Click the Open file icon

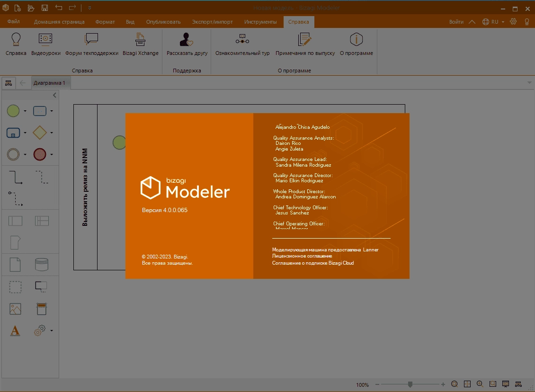(31, 8)
